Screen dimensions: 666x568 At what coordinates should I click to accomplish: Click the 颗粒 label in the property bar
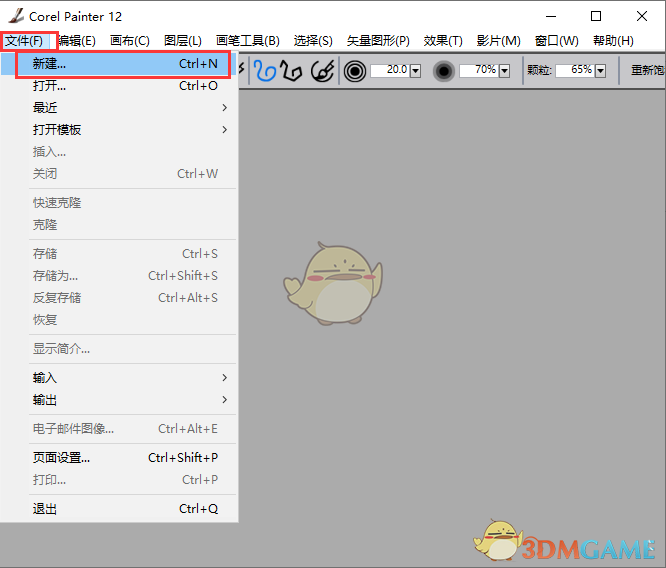539,70
